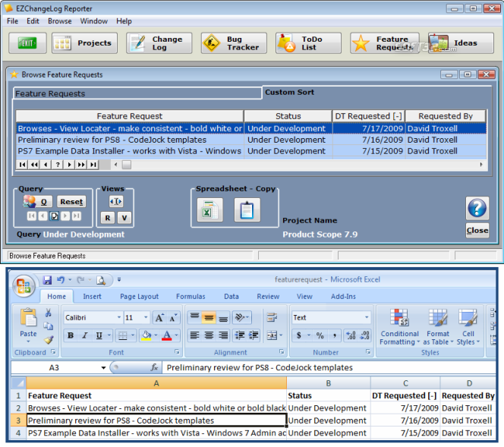
Task: Open the Bug Tracker section
Action: pyautogui.click(x=234, y=42)
